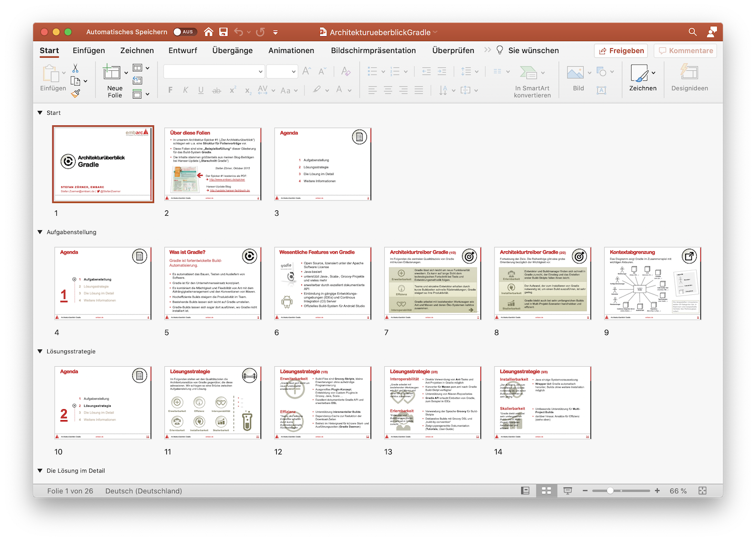
Task: Click the zoom out minus button
Action: pos(585,491)
